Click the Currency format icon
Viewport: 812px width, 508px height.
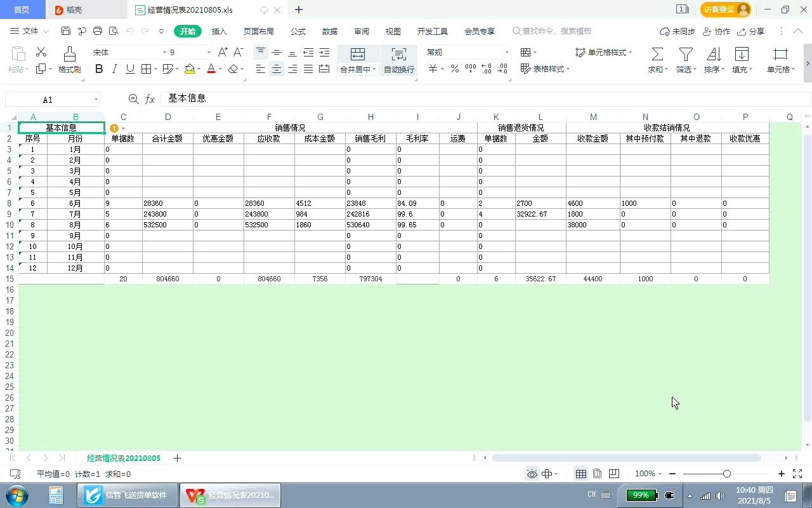pos(432,69)
